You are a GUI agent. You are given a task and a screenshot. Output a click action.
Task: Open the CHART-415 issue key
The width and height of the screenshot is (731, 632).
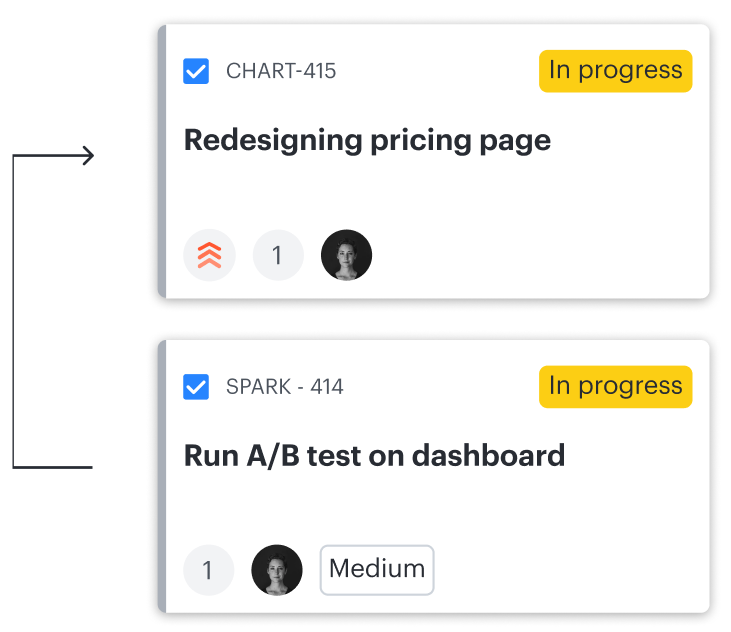[x=281, y=71]
